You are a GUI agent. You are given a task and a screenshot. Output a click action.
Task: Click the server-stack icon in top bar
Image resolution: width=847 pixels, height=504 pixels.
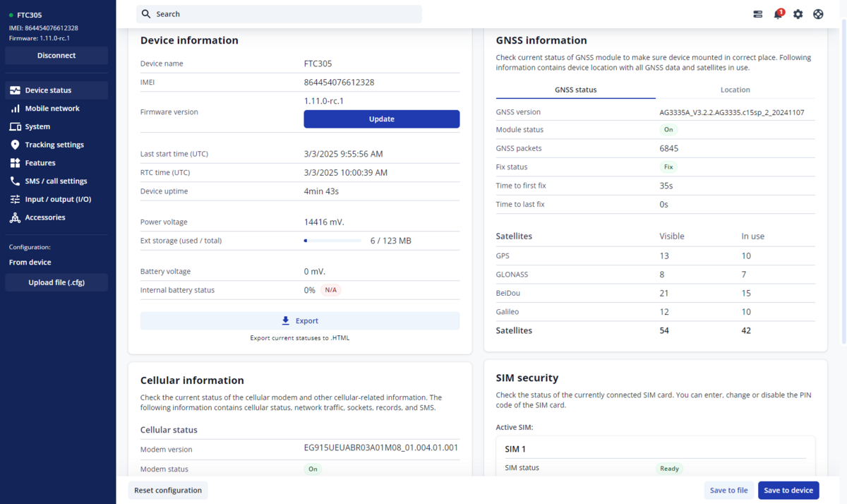coord(757,14)
